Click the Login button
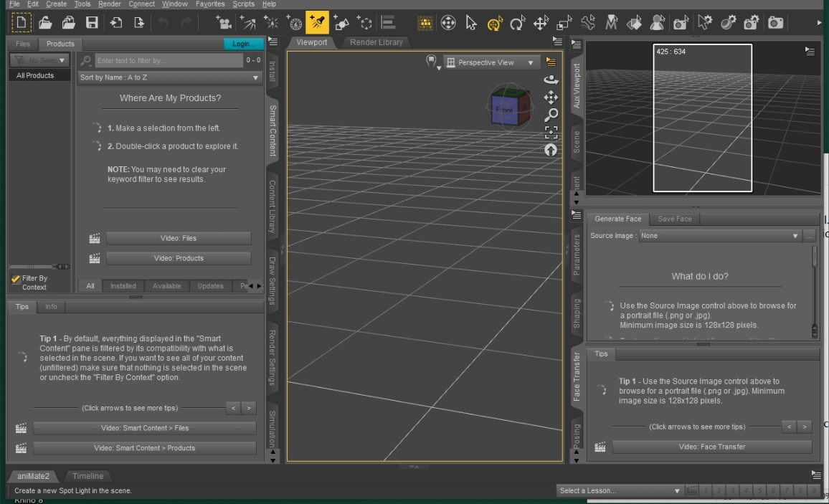 point(243,43)
